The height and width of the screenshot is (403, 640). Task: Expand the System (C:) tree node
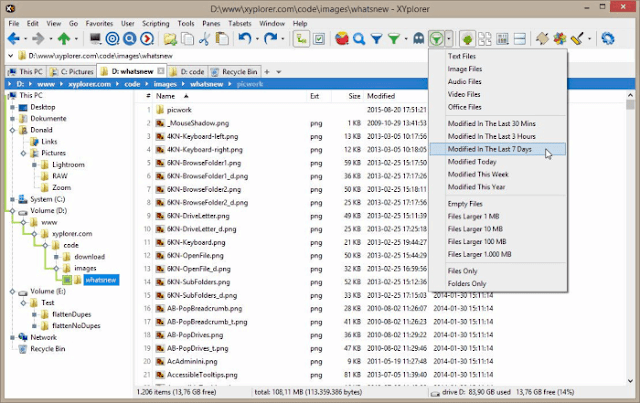click(x=13, y=199)
